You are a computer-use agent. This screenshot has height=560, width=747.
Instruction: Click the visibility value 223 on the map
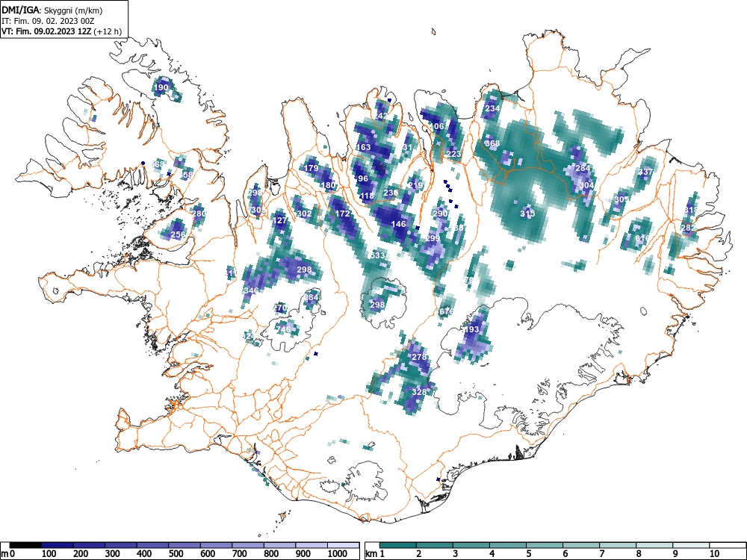[x=453, y=154]
